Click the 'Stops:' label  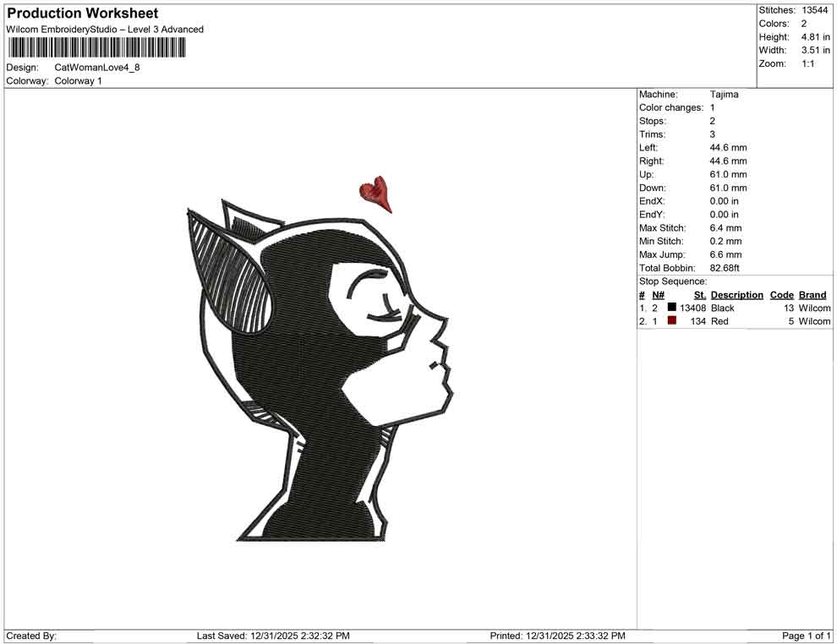tap(653, 121)
